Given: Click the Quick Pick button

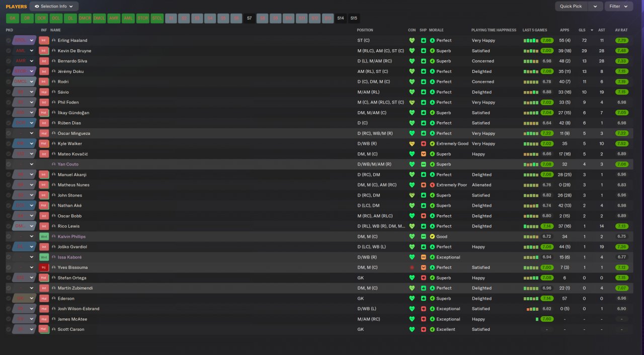Looking at the screenshot, I should 571,7.
